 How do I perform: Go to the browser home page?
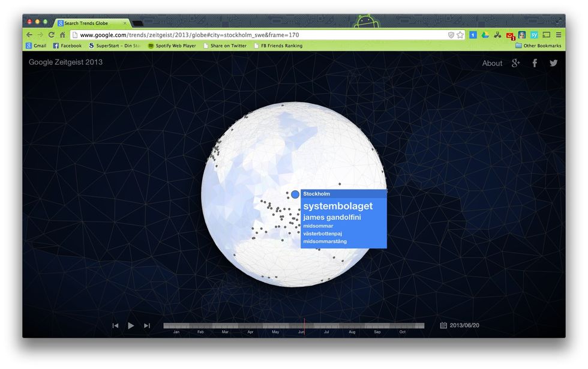tap(62, 35)
